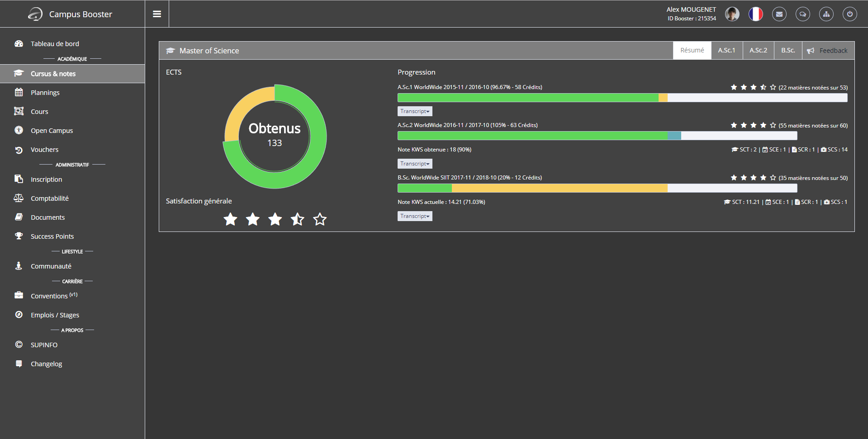Open Conventions (v1) in sidebar

tap(54, 296)
